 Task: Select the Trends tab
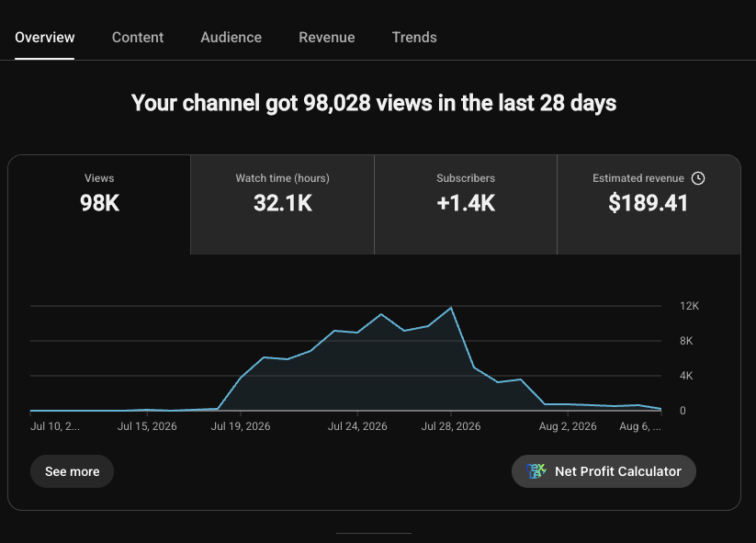tap(414, 38)
